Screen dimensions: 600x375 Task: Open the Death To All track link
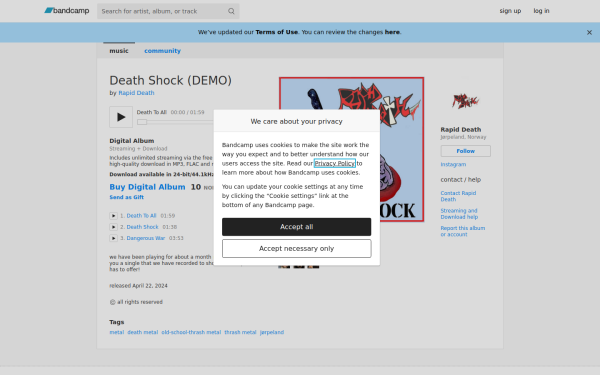141,216
